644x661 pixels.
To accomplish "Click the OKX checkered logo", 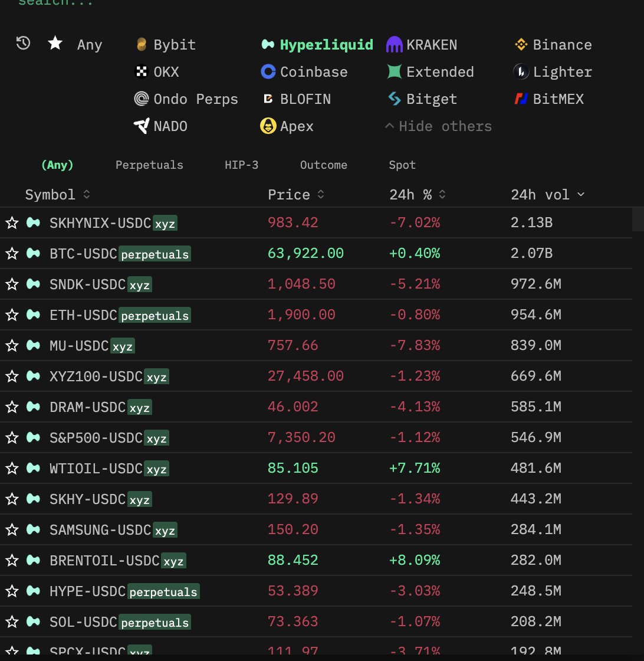I will click(142, 71).
